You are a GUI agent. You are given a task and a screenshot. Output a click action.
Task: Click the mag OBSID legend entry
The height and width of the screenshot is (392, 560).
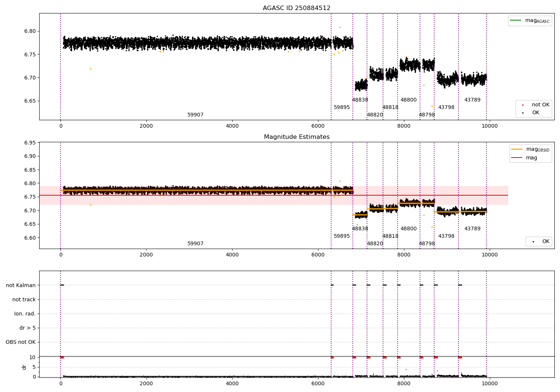[x=530, y=149]
